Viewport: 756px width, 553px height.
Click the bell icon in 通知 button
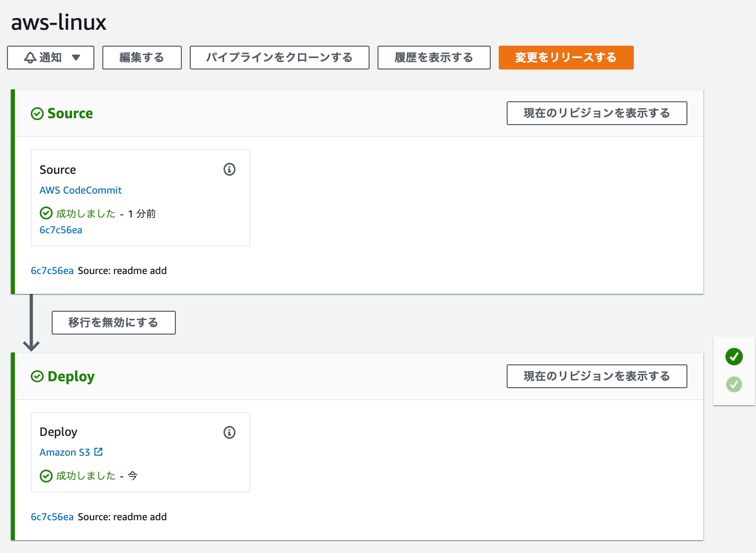point(30,58)
